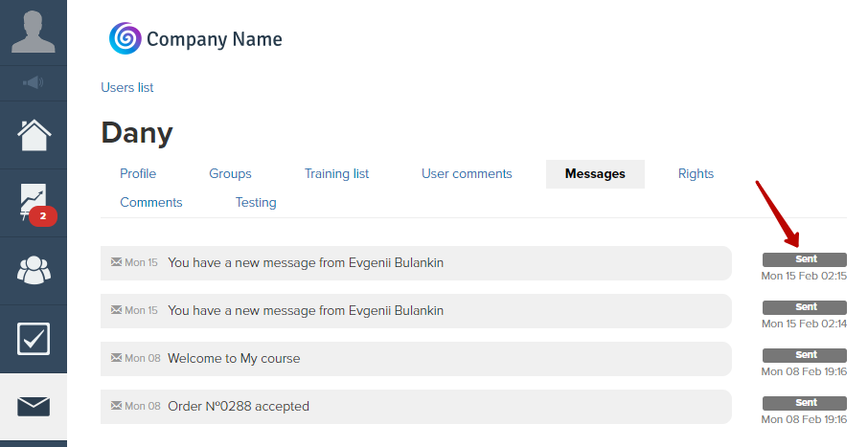Open the mail envelope sidebar icon
Image resolution: width=868 pixels, height=447 pixels.
tap(34, 407)
